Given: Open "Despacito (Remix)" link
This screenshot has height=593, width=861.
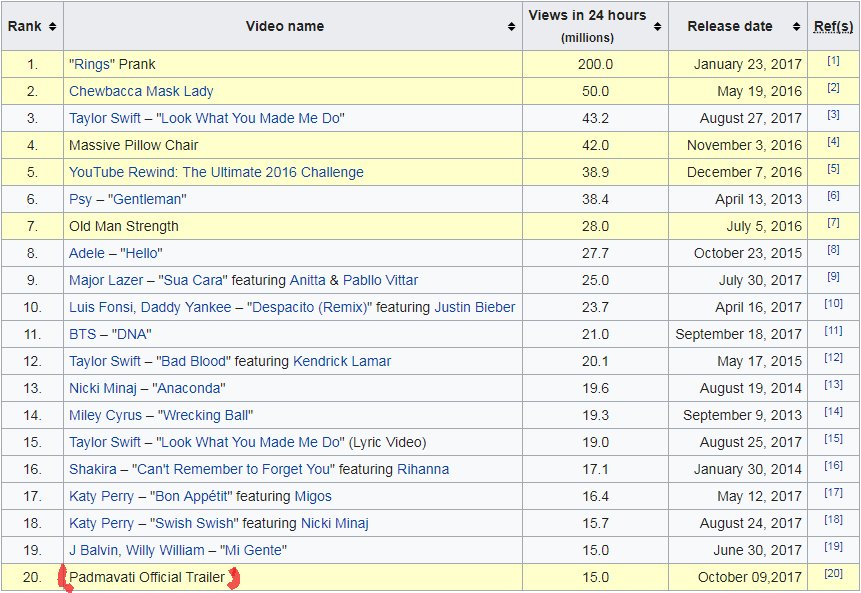Looking at the screenshot, I should coord(310,307).
